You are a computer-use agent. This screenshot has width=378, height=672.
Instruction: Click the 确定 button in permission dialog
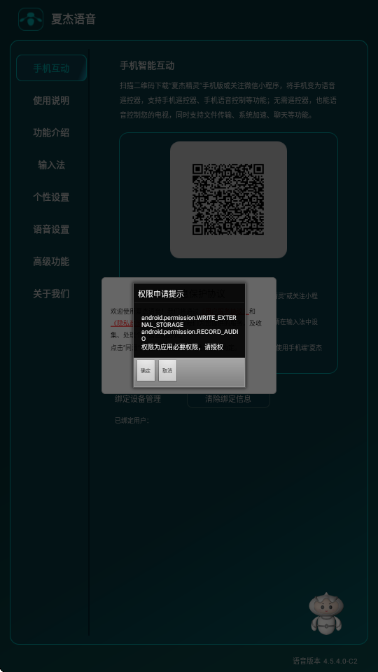coord(146,370)
